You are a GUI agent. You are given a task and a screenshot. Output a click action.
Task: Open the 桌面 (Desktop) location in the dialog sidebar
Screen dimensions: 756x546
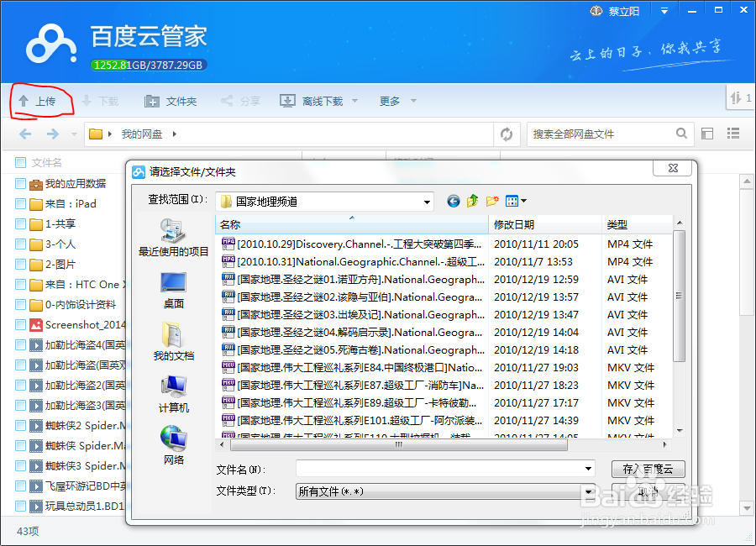coord(173,290)
